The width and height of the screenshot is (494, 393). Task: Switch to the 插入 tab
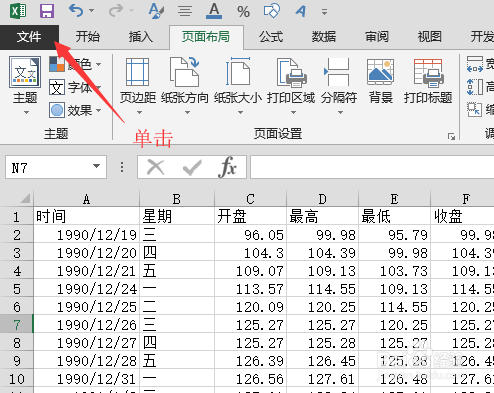coord(141,37)
